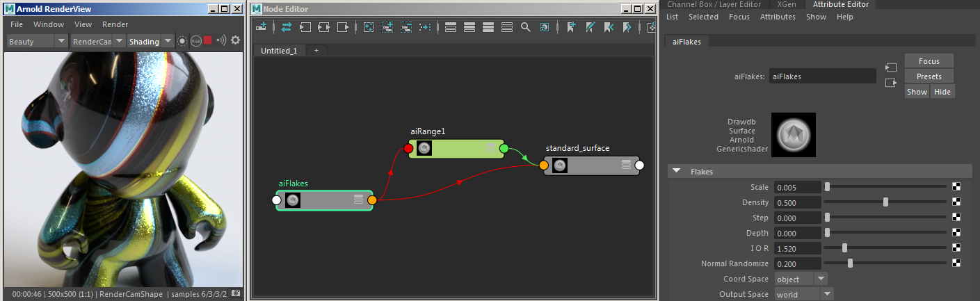Click the Normal Randomize map checker button
This screenshot has height=301, width=980.
pos(956,263)
